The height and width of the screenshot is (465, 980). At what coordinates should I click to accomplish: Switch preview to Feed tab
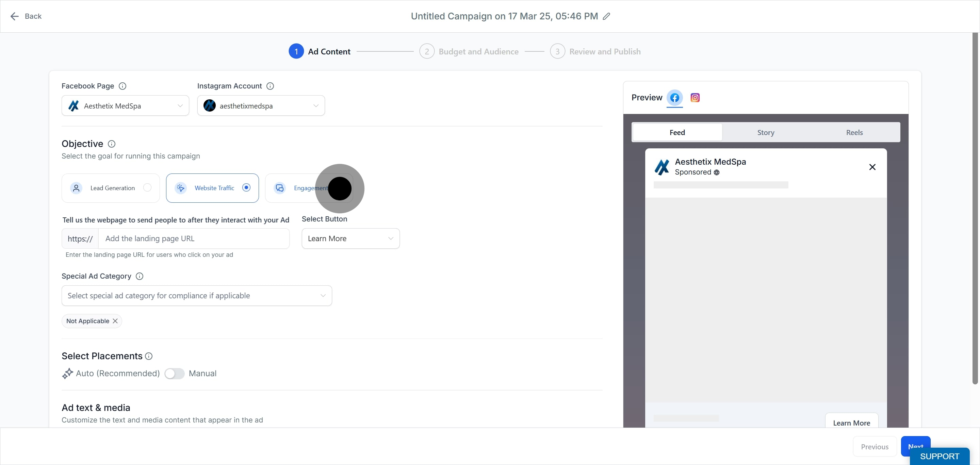coord(677,132)
